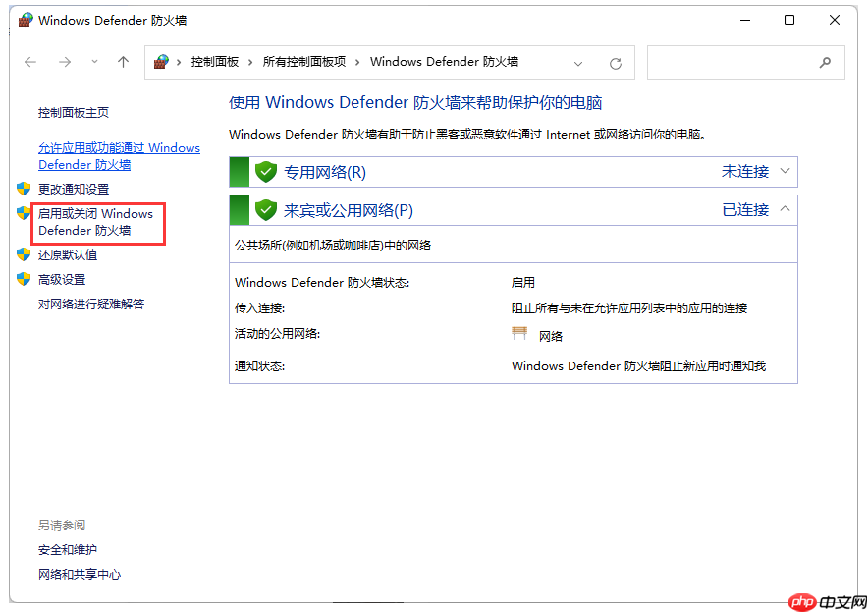Go up one level with the up arrow
868x612 pixels.
(x=123, y=62)
